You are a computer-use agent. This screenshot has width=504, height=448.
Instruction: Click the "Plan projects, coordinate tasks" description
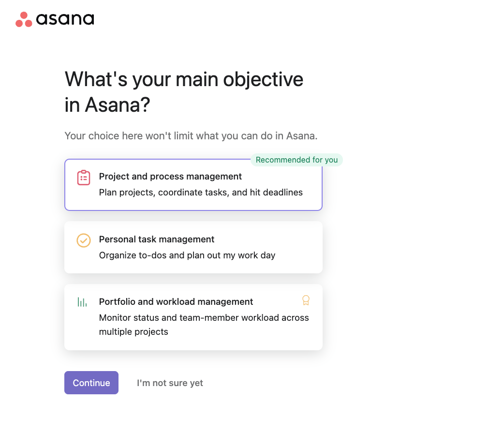point(201,192)
